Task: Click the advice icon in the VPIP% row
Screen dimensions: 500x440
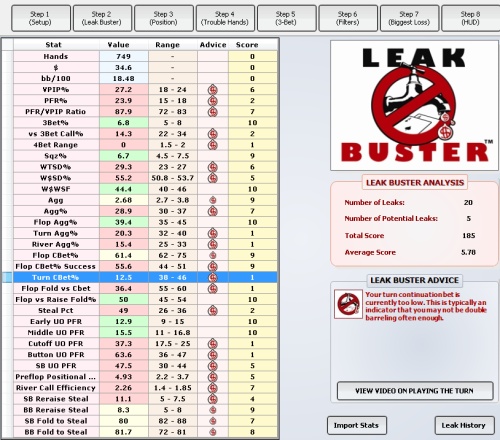Action: click(213, 90)
